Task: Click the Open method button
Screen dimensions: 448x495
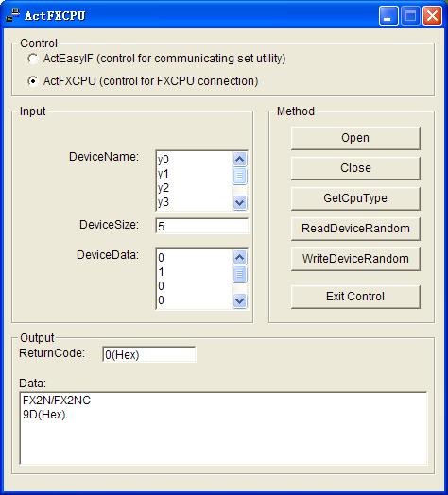Action: point(355,138)
